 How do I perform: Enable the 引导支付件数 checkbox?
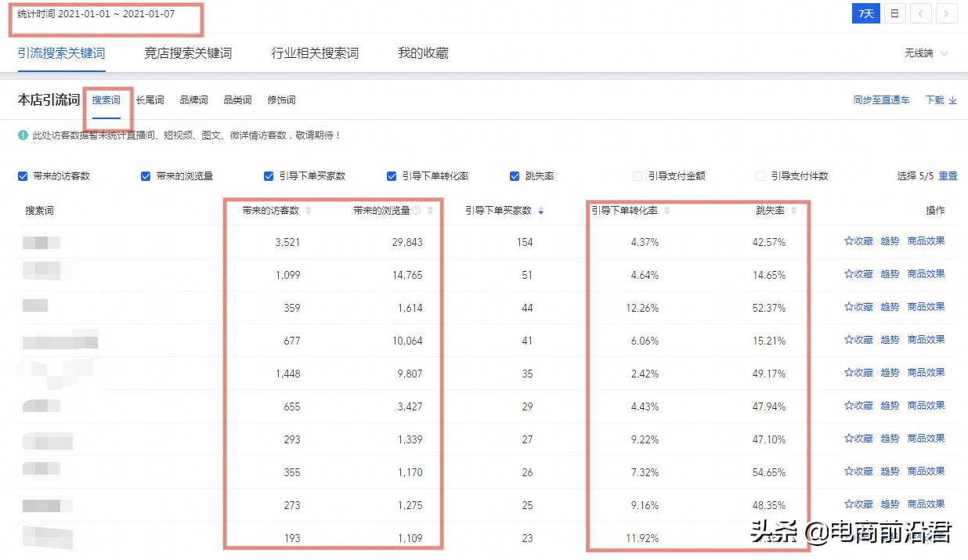760,175
